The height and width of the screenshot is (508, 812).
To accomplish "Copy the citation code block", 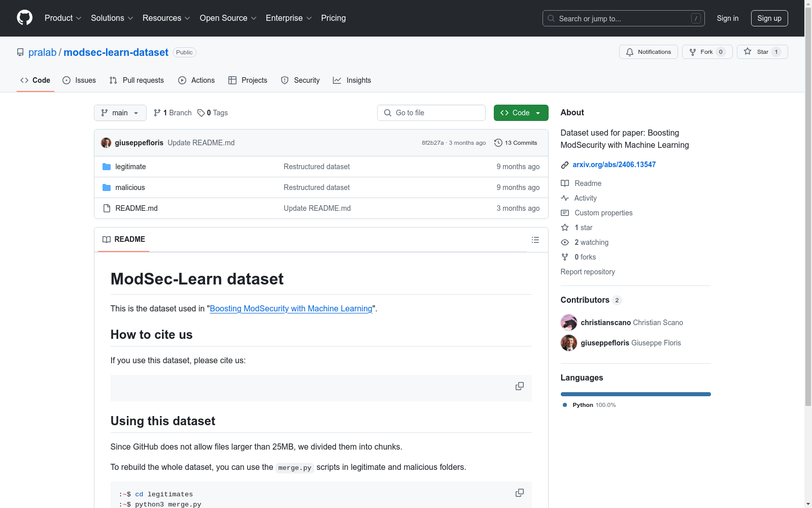I will tap(520, 386).
